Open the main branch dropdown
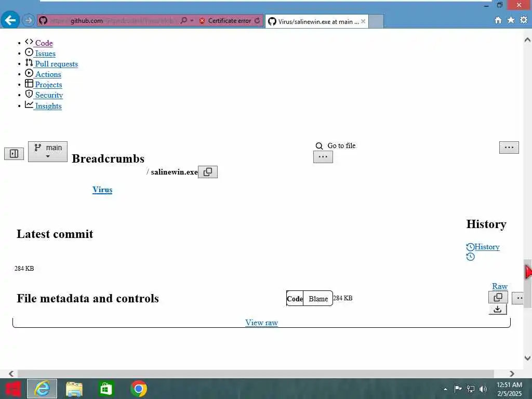Viewport: 532px width, 399px height. [x=47, y=151]
